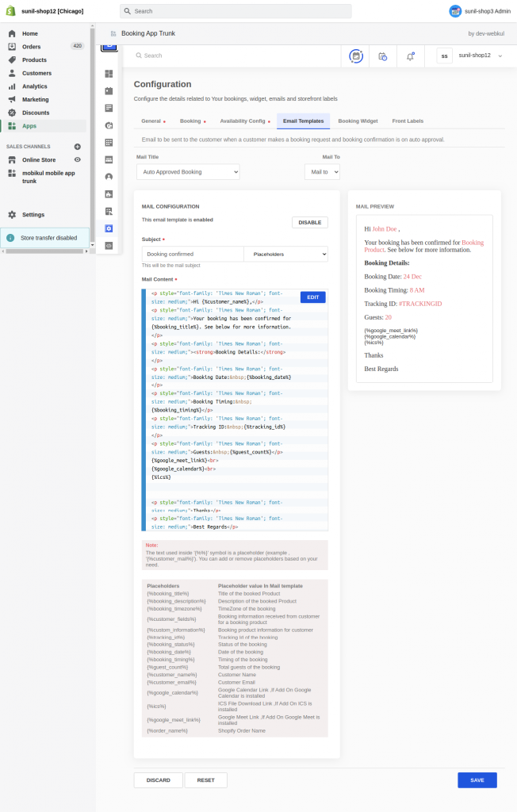Image resolution: width=517 pixels, height=812 pixels.
Task: View Online Store with eye icon
Action: coord(77,159)
